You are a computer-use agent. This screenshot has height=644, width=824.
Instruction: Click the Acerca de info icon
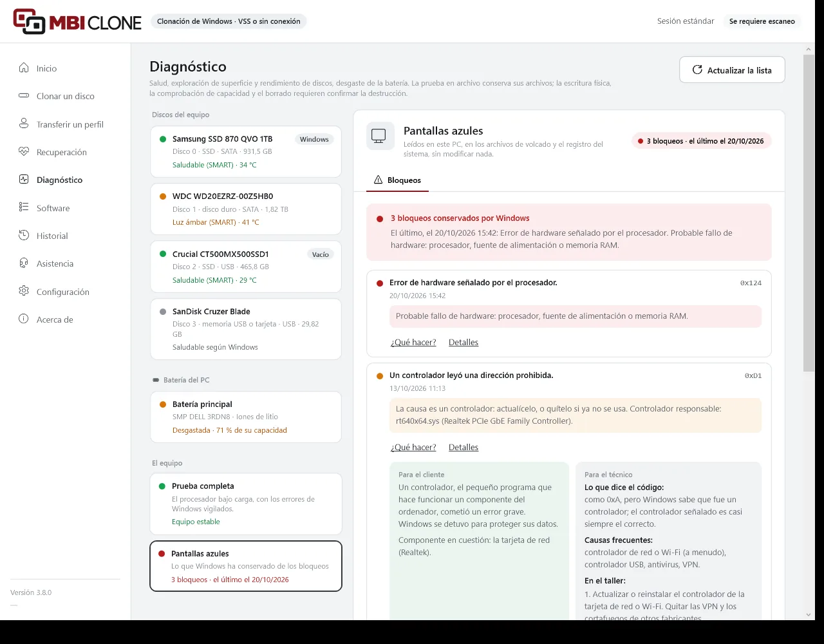(x=24, y=319)
